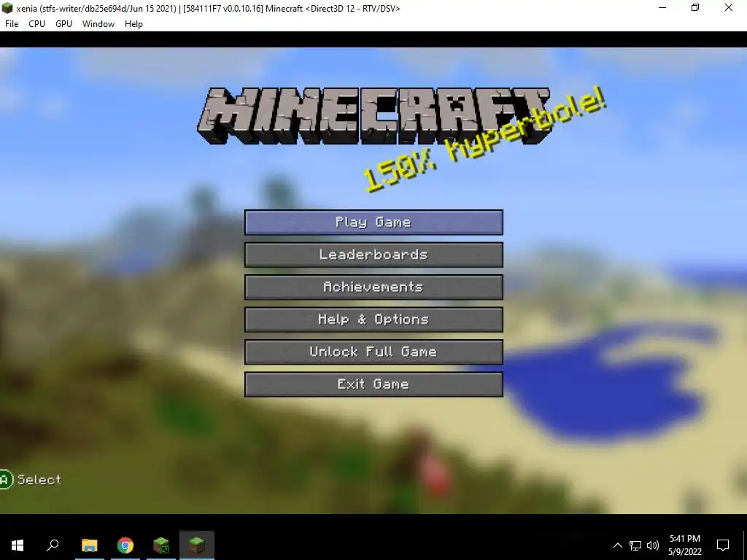Open the Window menu
This screenshot has height=560, width=747.
(x=98, y=24)
